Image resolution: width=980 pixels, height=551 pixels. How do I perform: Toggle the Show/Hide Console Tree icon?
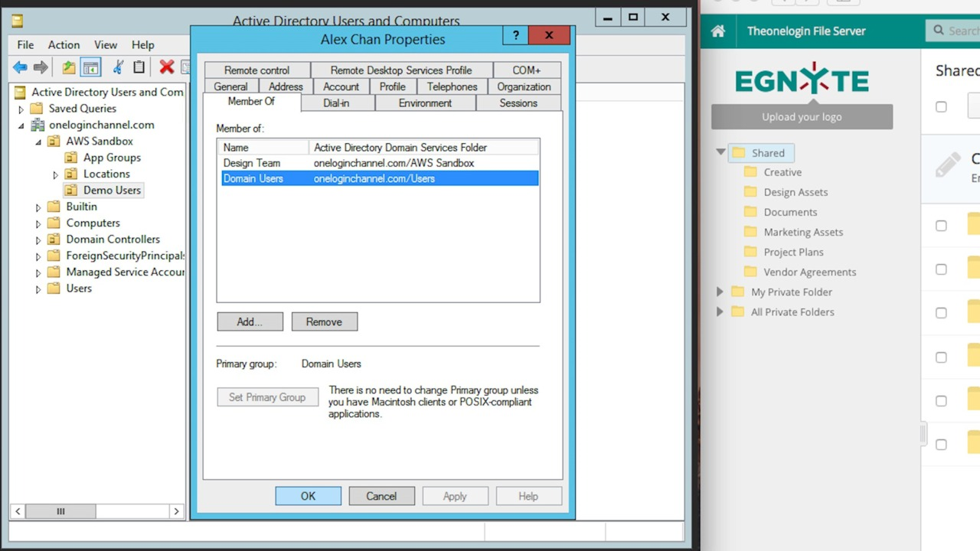[90, 67]
